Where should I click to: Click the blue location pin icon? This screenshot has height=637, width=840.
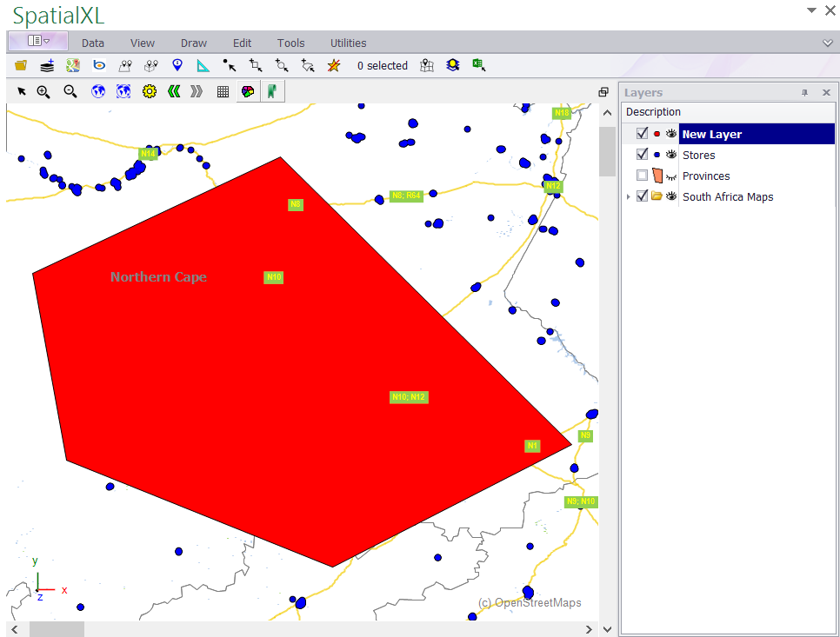point(177,65)
